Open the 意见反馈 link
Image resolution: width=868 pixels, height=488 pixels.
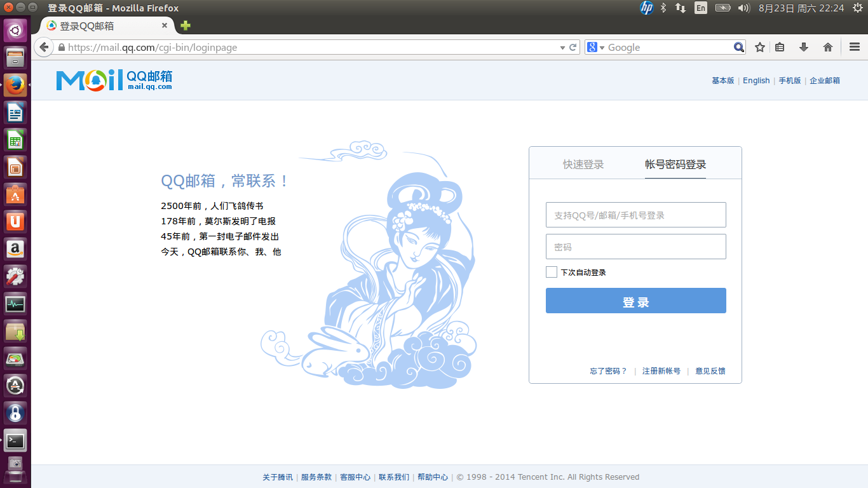pos(710,371)
